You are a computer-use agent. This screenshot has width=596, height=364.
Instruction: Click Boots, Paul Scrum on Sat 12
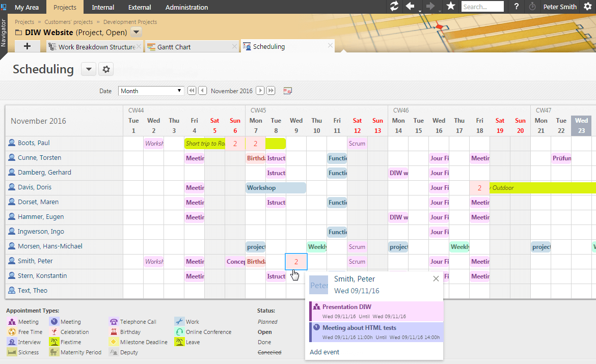(357, 144)
